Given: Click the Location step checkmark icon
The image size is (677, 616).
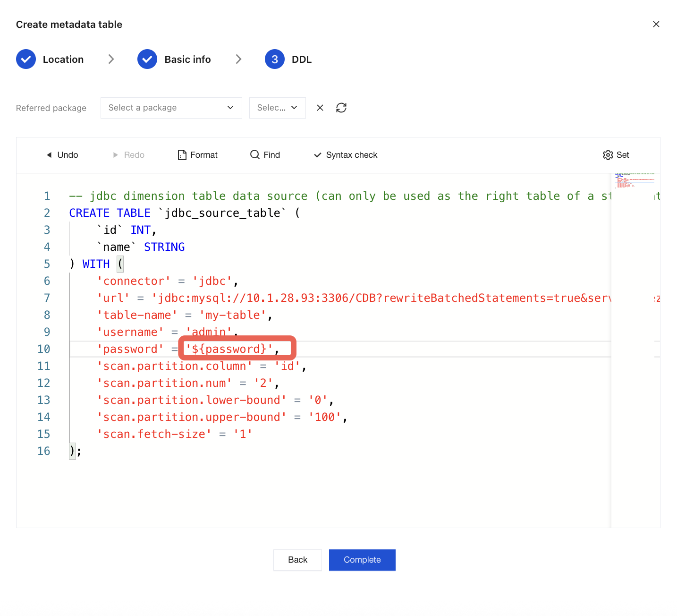Looking at the screenshot, I should 26,59.
